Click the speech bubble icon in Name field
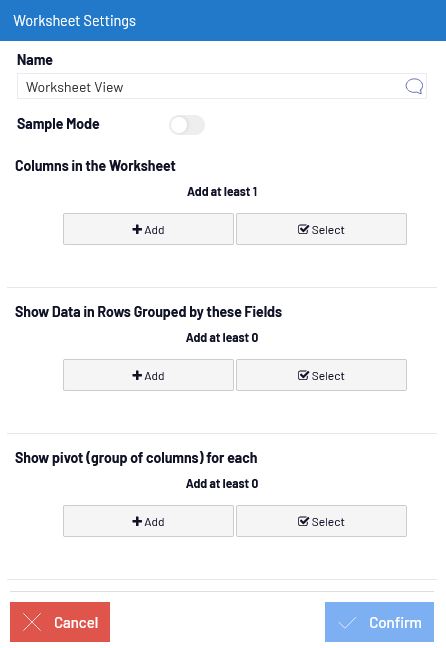446x648 pixels. 414,86
